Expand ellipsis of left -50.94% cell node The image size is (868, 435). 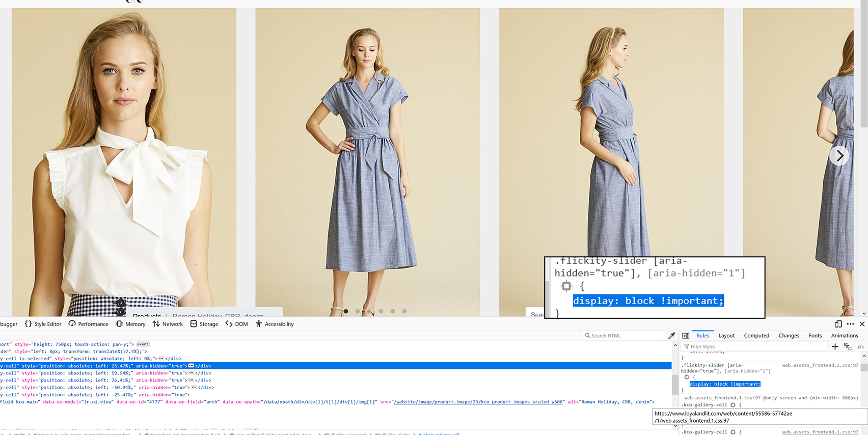(x=194, y=387)
